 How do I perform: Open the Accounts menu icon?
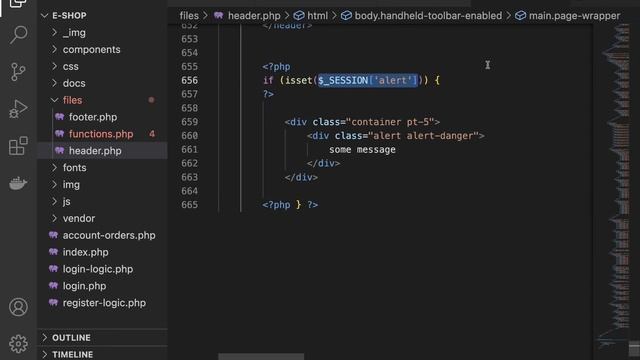click(18, 307)
